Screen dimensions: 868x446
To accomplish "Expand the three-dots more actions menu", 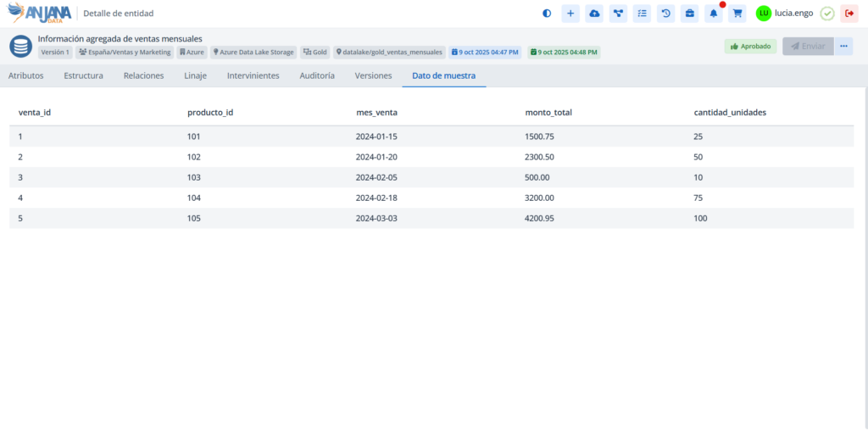I will click(x=843, y=47).
